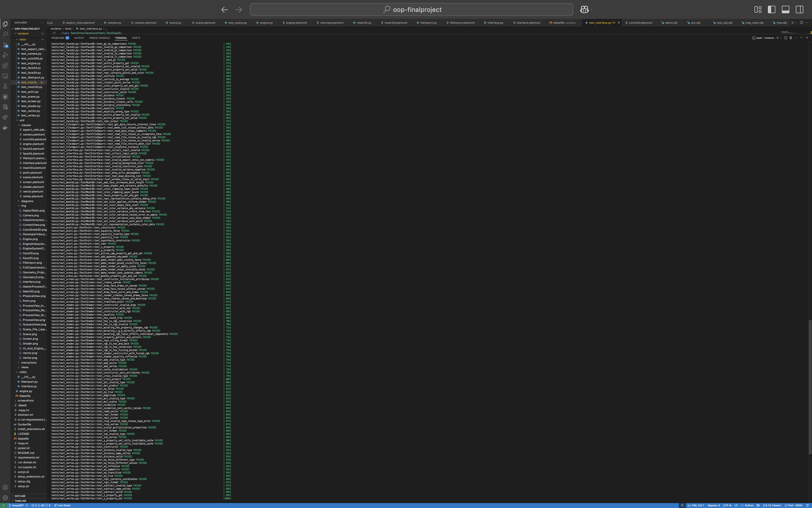The width and height of the screenshot is (812, 508).
Task: Toggle the secondary sidebar visibility
Action: click(799, 9)
